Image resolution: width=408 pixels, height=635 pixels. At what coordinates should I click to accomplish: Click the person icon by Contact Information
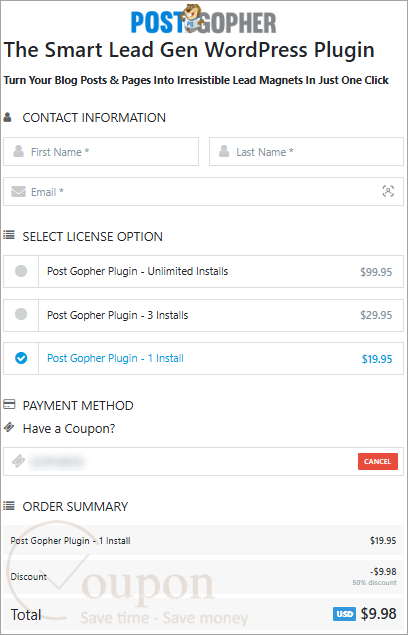pos(7,117)
